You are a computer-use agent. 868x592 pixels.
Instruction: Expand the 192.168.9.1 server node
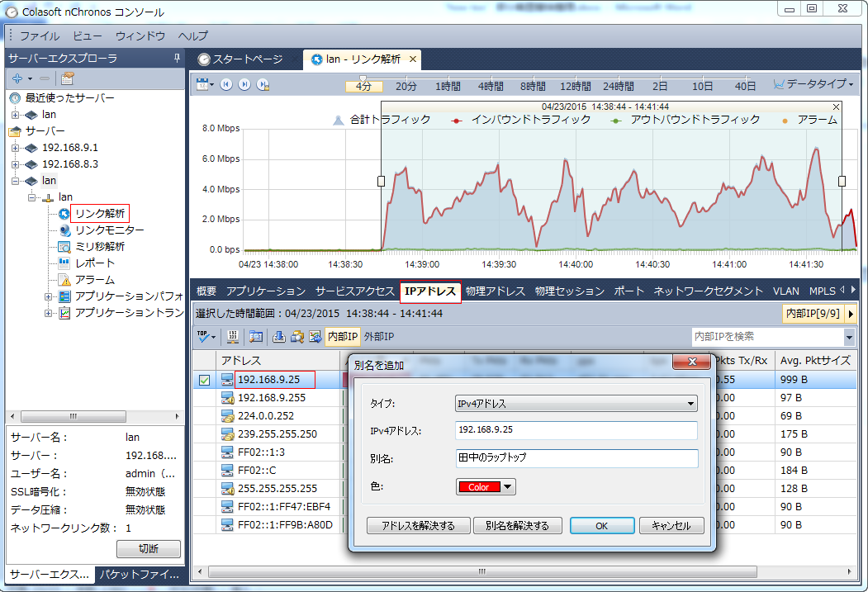click(x=15, y=148)
